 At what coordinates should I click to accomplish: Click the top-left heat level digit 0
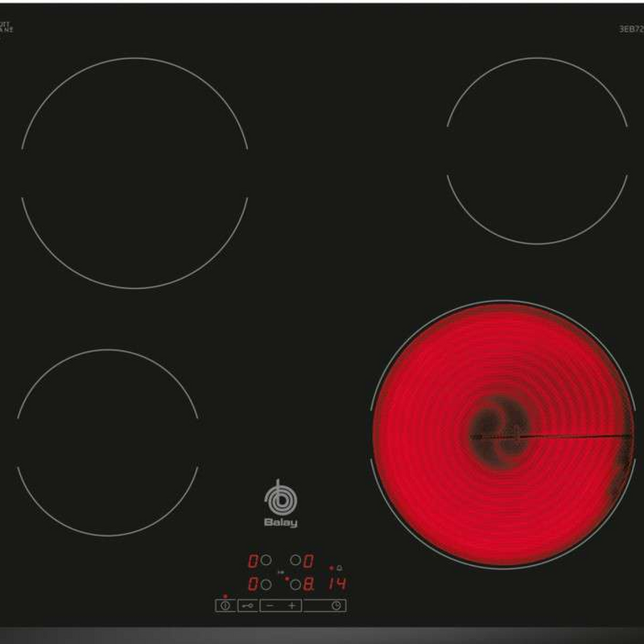253,560
